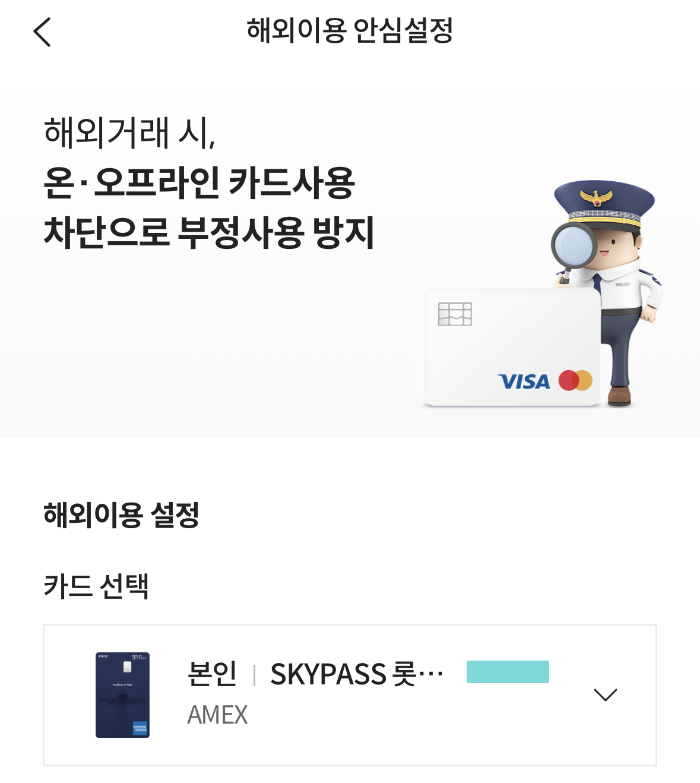Click the 해외이용 안심설정 page title

(350, 30)
